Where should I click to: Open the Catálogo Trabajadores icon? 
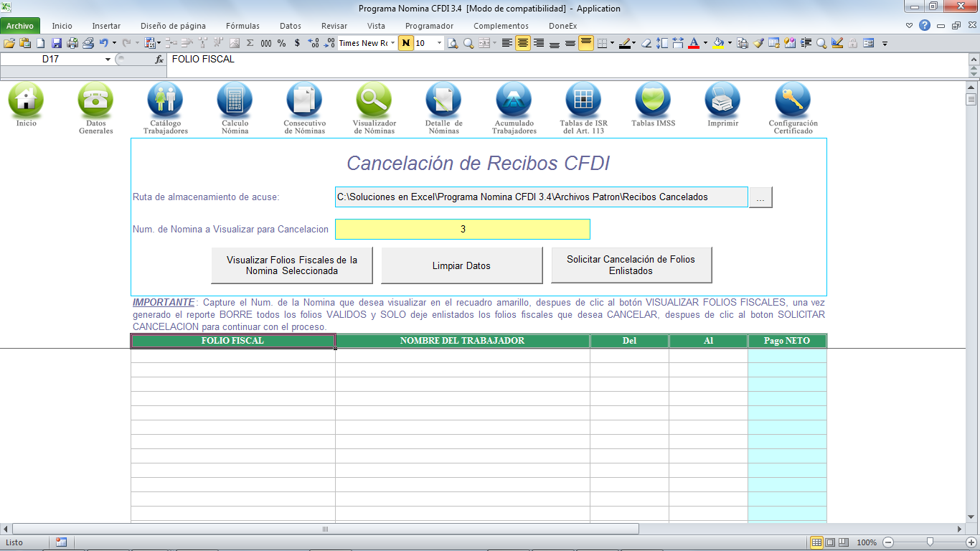coord(165,100)
